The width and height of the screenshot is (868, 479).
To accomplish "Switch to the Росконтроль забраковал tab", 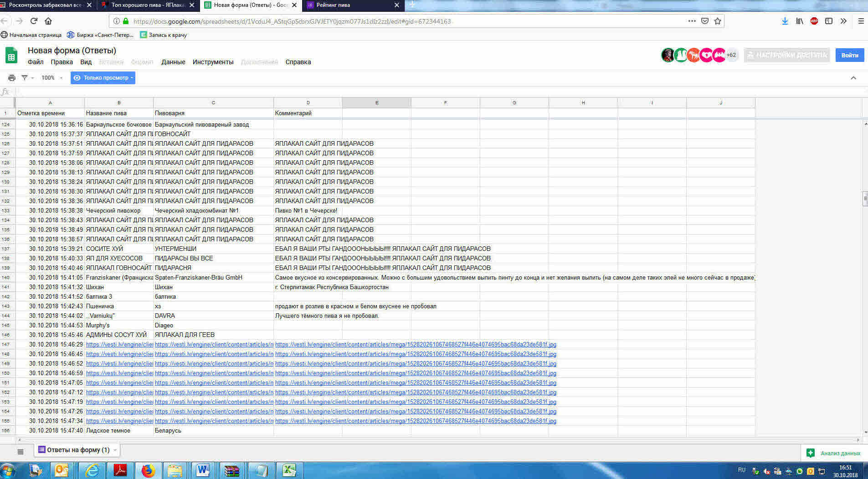I will (45, 5).
